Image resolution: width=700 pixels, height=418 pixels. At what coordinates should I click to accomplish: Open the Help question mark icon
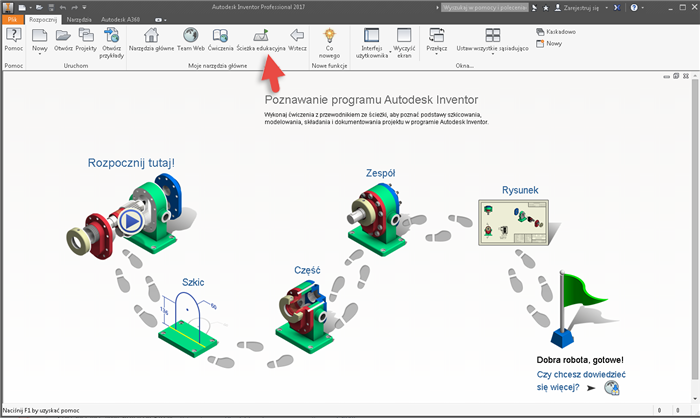(x=634, y=8)
